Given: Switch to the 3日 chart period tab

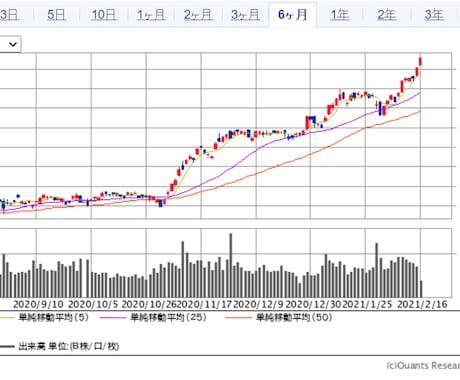Looking at the screenshot, I should point(9,15).
